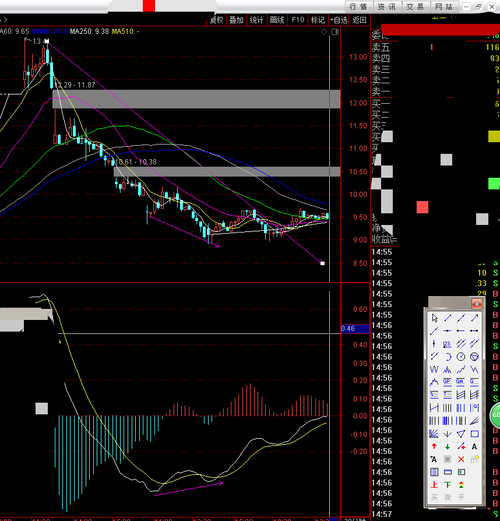Choose the horizontal line with center dot tool
This screenshot has width=500, height=521.
click(x=447, y=331)
